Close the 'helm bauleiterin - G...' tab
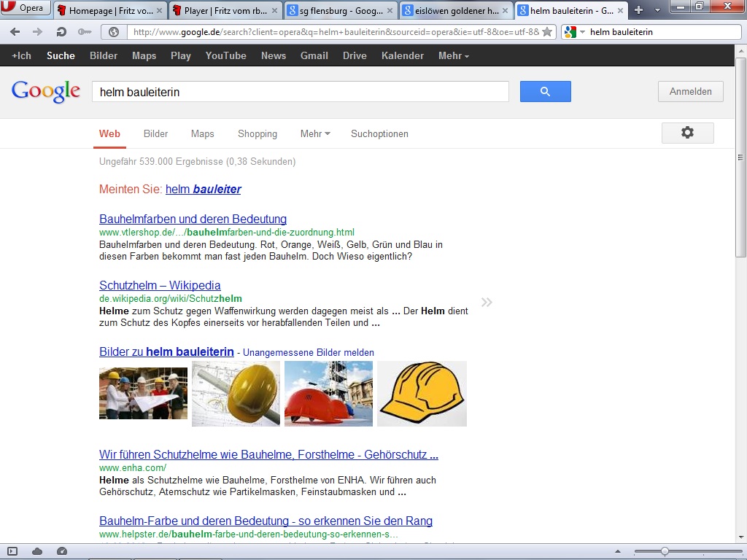This screenshot has width=747, height=560. coord(620,10)
